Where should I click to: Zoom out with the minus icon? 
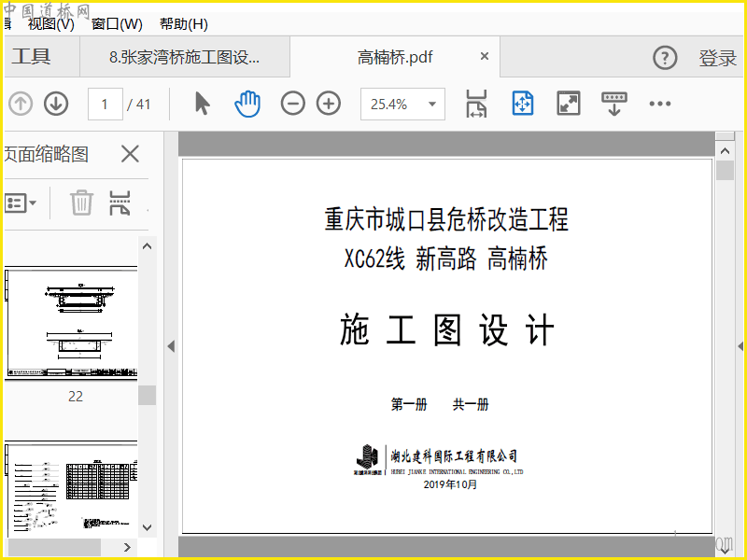[293, 104]
